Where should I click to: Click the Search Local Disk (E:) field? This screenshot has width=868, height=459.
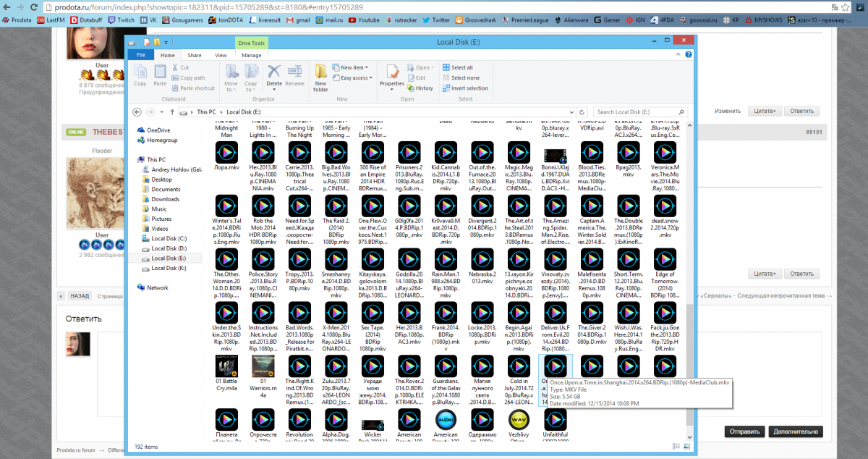[642, 111]
